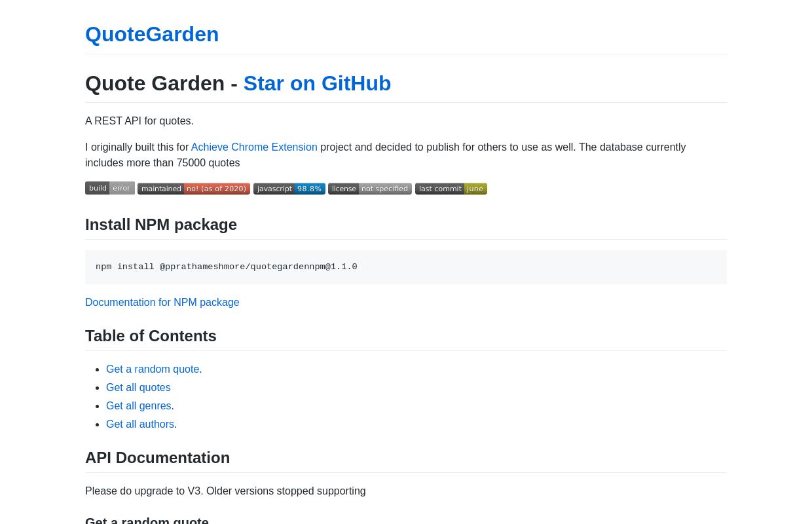Click the maintained no (as of 2020) badge
The image size is (812, 524).
click(x=194, y=189)
